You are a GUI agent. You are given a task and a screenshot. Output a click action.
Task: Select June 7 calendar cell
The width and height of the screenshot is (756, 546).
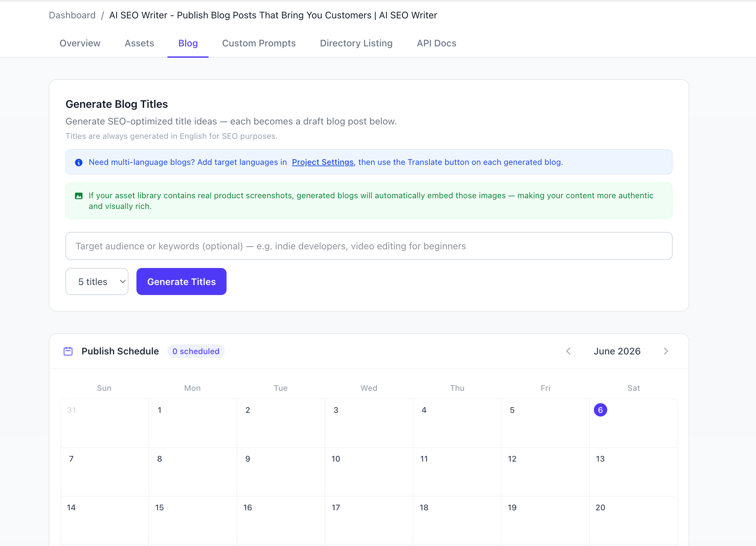point(104,472)
